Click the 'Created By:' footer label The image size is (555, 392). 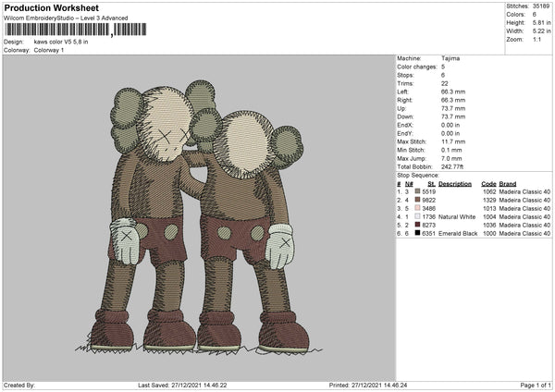point(19,386)
